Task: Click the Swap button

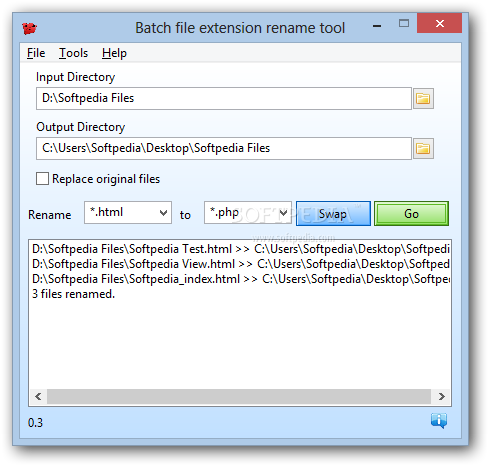Action: 333,213
